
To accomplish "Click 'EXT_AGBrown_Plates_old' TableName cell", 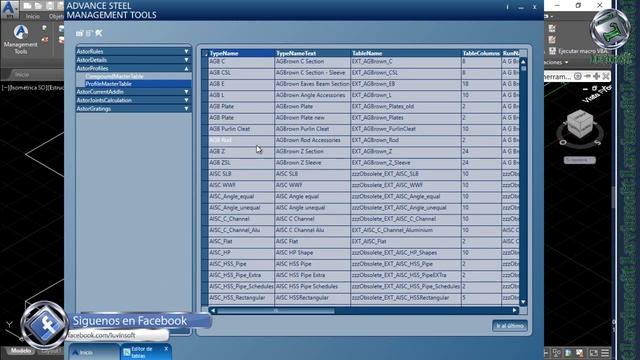I will tap(406, 107).
